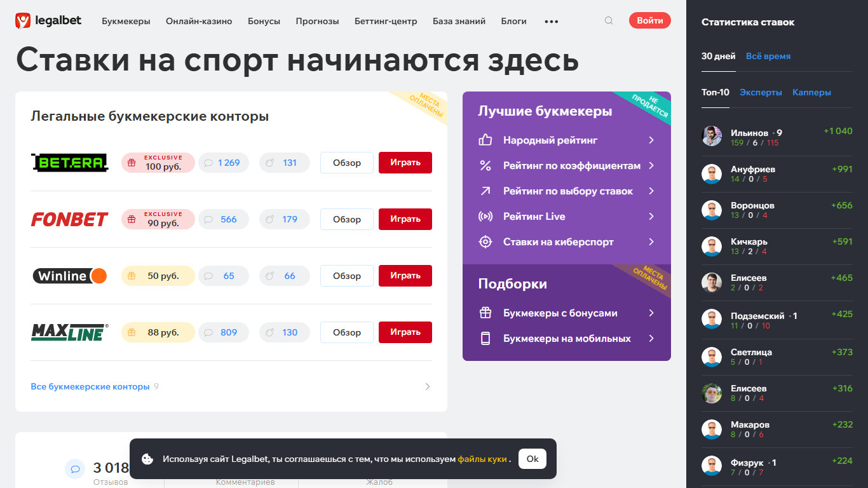Open the FONBET bookmaker logo
This screenshot has width=868, height=488.
[x=70, y=219]
